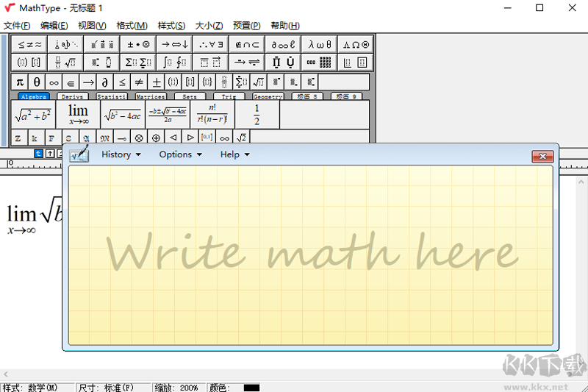
Task: Insert the limit x to infinity expression
Action: tap(78, 115)
